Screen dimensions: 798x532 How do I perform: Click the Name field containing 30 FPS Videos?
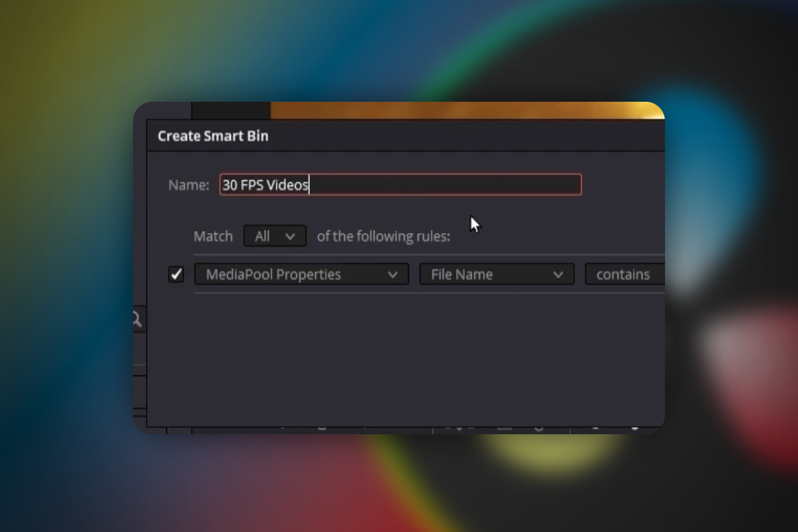click(400, 185)
